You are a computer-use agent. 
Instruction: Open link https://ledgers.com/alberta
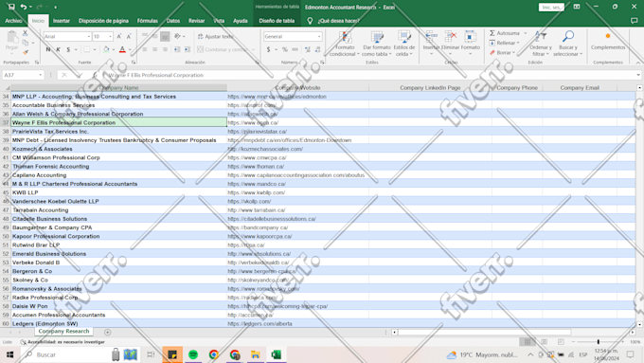(x=260, y=323)
